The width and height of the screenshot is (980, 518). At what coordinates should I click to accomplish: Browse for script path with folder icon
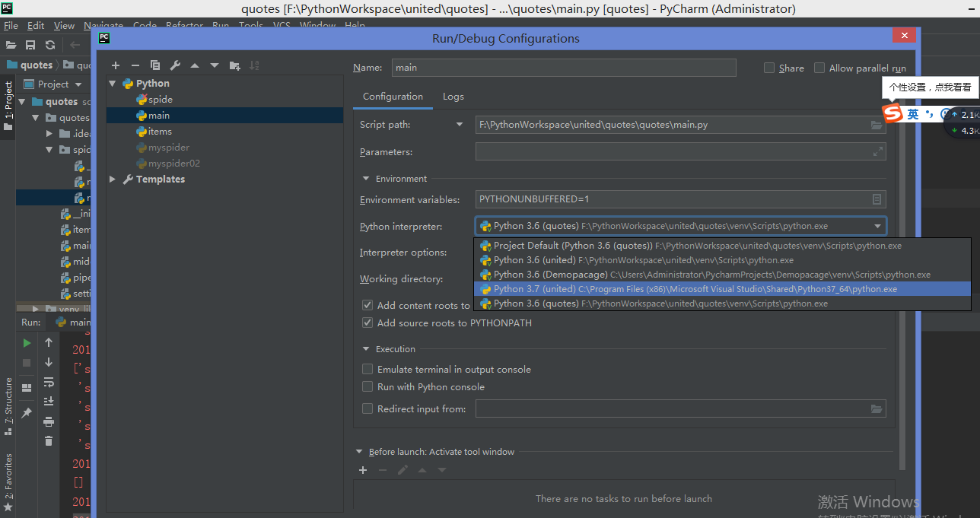pos(877,125)
